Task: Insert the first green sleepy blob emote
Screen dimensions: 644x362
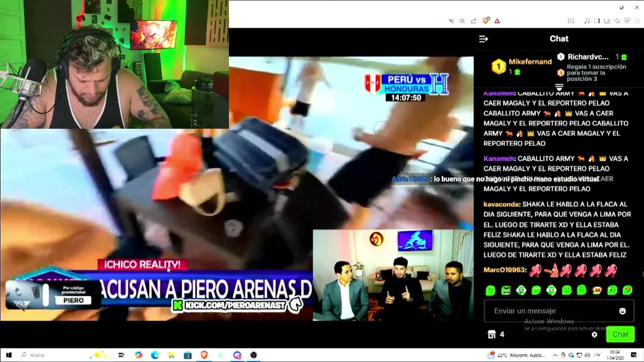Action: (x=491, y=290)
